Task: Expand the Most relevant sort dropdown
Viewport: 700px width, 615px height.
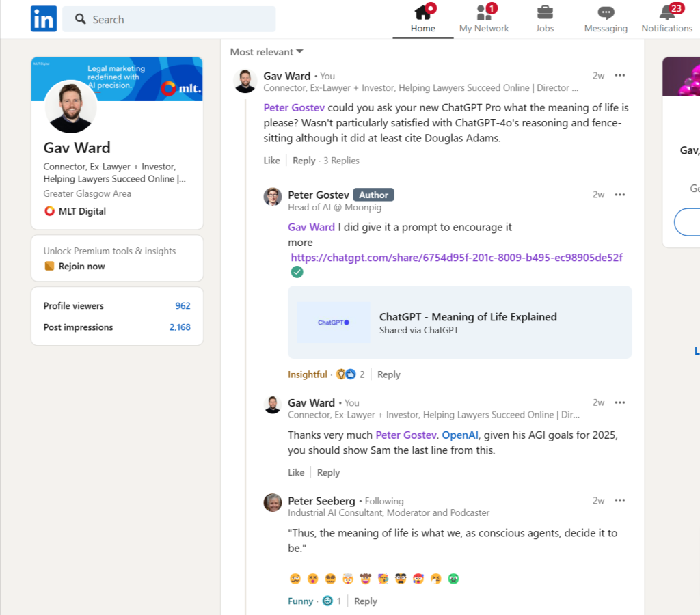Action: click(267, 52)
